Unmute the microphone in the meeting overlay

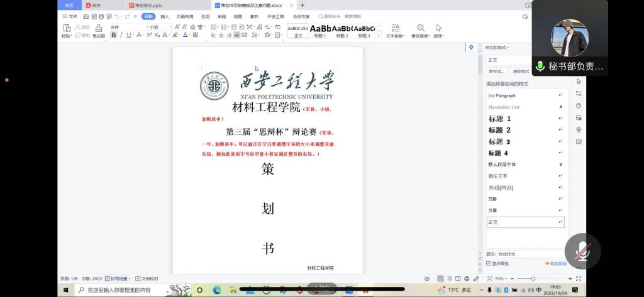point(584,252)
